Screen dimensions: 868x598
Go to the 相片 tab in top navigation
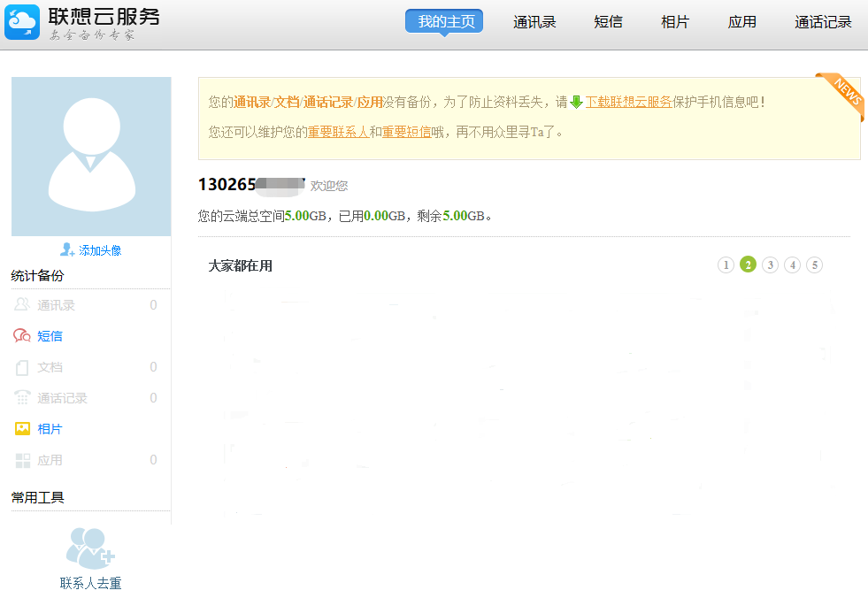click(675, 22)
